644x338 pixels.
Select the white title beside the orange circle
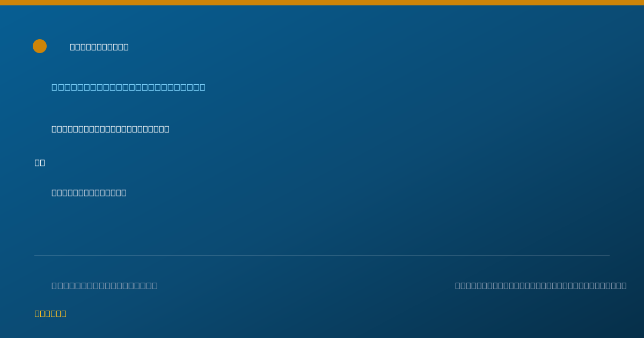pyautogui.click(x=99, y=47)
